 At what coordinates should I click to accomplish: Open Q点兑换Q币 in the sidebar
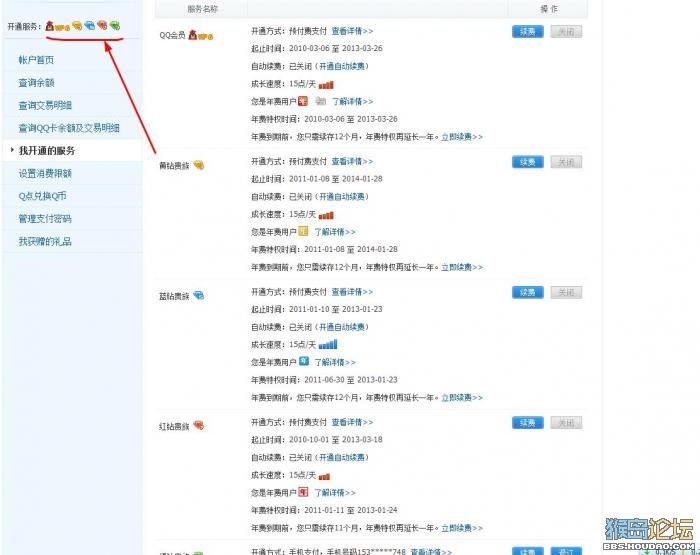pyautogui.click(x=42, y=196)
